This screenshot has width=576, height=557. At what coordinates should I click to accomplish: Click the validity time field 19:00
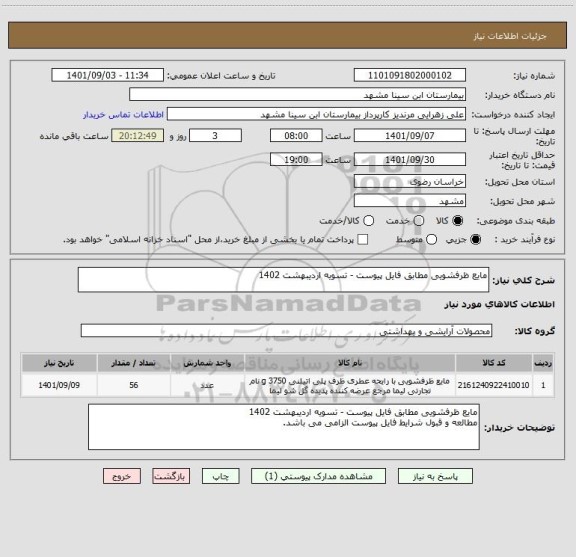(296, 159)
